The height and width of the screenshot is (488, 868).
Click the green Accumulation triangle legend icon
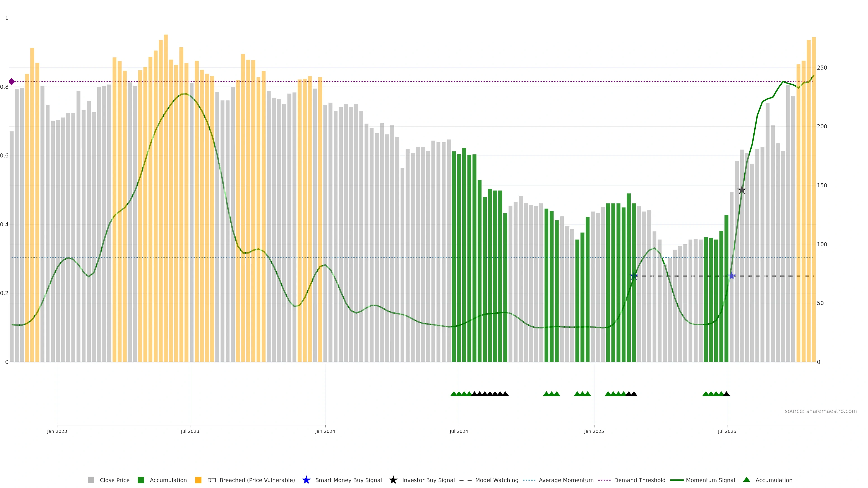pos(746,480)
